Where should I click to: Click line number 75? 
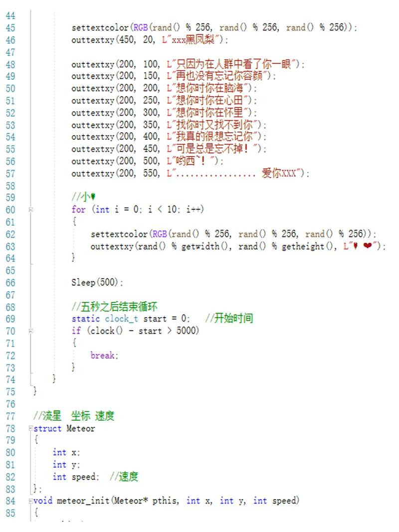(10, 392)
